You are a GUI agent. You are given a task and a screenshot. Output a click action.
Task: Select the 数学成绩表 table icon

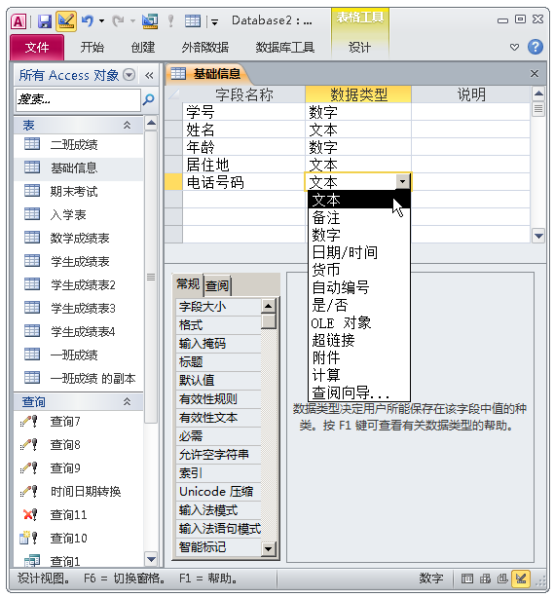click(x=32, y=237)
